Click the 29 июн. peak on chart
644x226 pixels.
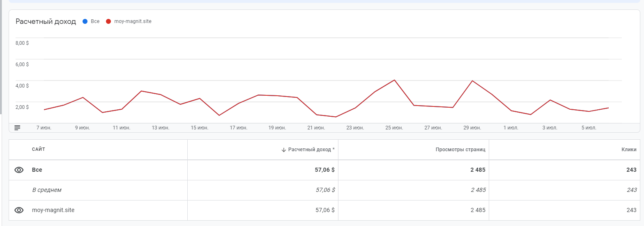coord(472,81)
